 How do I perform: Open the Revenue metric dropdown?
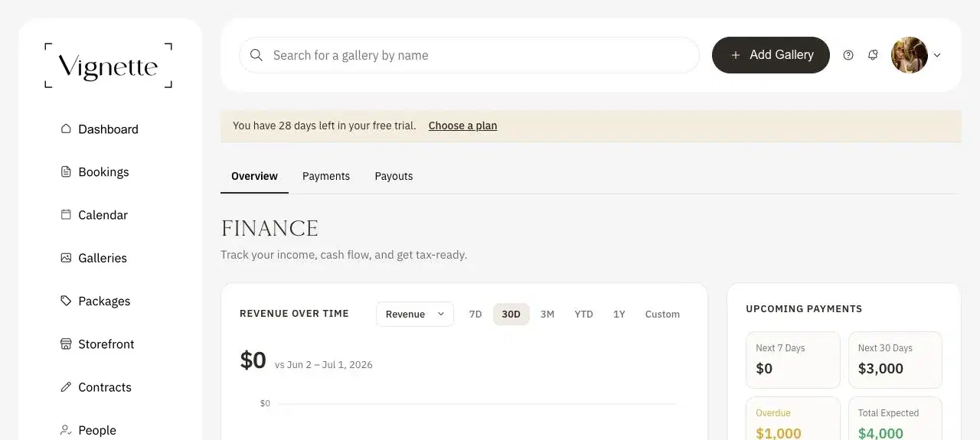tap(415, 314)
